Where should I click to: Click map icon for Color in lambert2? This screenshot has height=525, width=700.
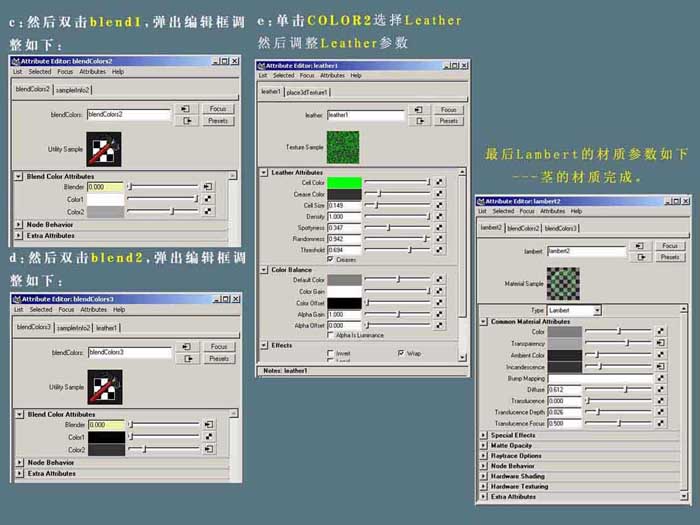pyautogui.click(x=660, y=331)
